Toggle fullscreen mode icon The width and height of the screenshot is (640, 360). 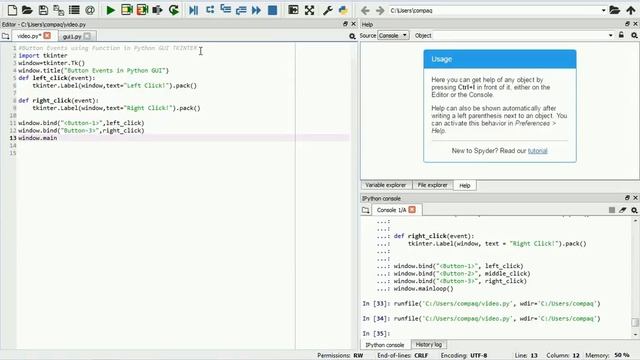[x=309, y=10]
